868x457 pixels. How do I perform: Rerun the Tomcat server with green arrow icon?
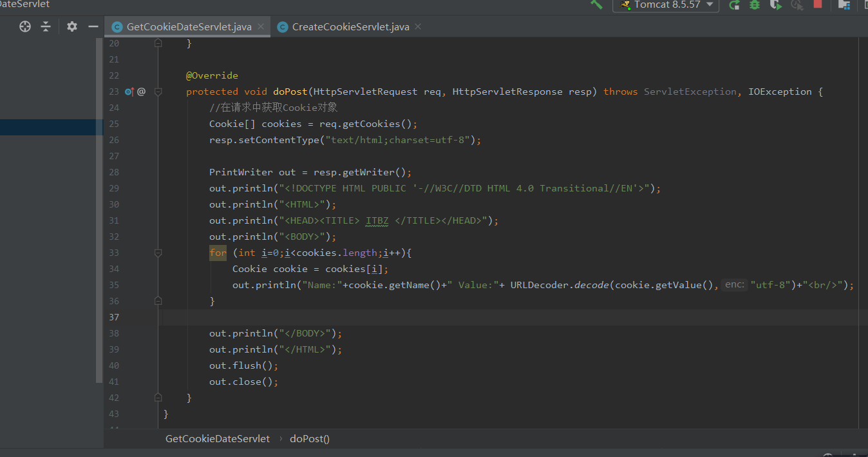pyautogui.click(x=734, y=5)
